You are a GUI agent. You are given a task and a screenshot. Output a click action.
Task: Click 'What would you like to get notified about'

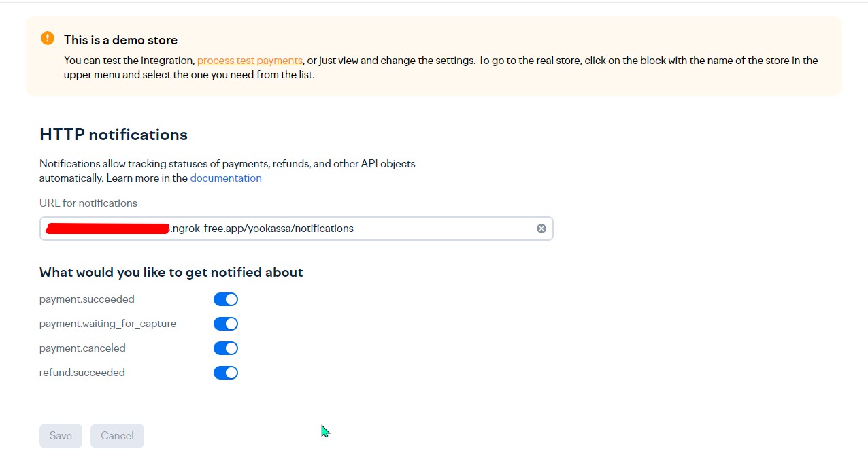(171, 273)
